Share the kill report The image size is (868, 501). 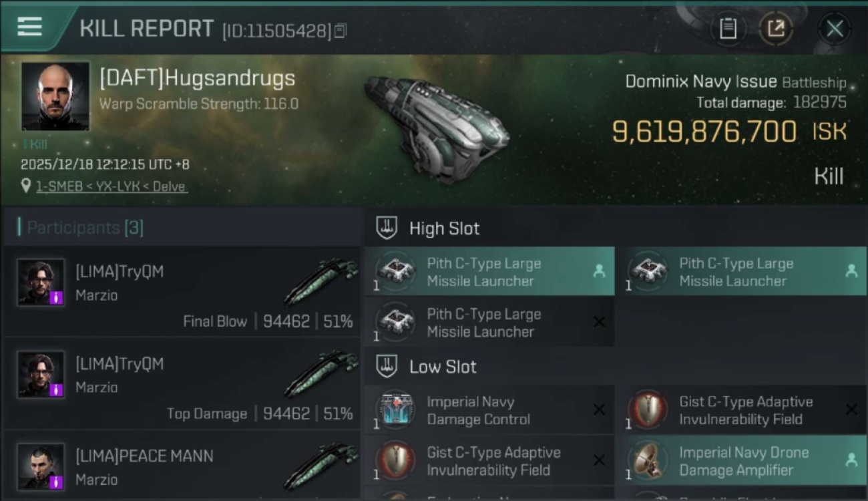[776, 29]
